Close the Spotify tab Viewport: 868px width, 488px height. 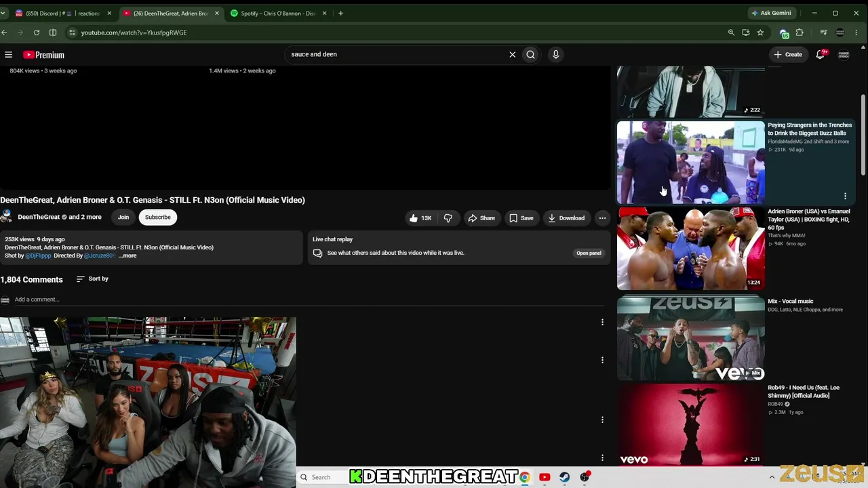click(324, 13)
